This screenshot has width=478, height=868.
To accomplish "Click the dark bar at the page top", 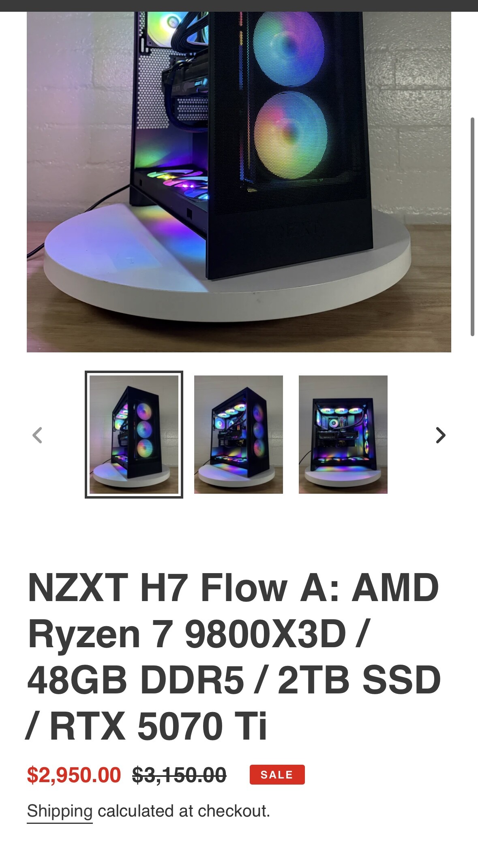I will pyautogui.click(x=239, y=6).
